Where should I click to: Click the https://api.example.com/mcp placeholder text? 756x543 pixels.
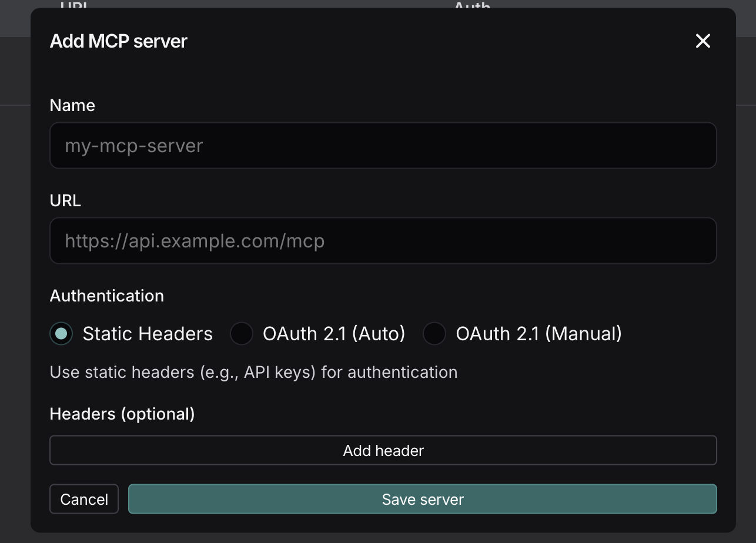(x=194, y=240)
